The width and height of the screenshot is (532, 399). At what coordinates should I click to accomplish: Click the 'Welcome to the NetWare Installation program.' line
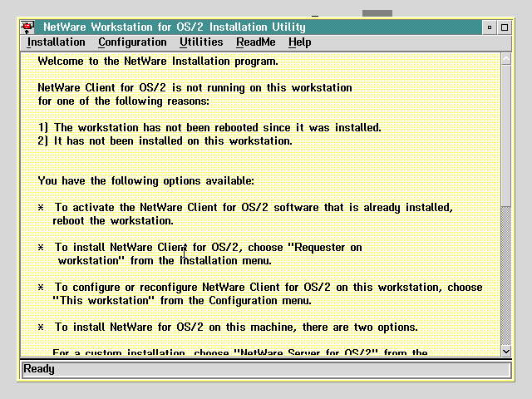pyautogui.click(x=158, y=62)
